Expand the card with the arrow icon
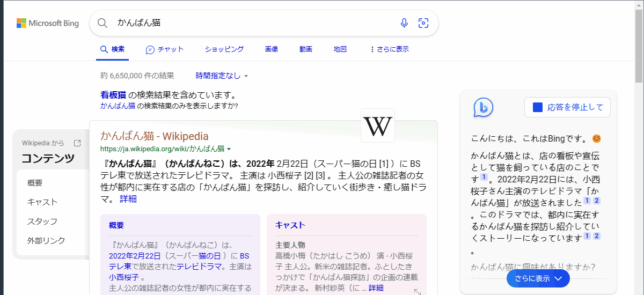 pos(418,292)
